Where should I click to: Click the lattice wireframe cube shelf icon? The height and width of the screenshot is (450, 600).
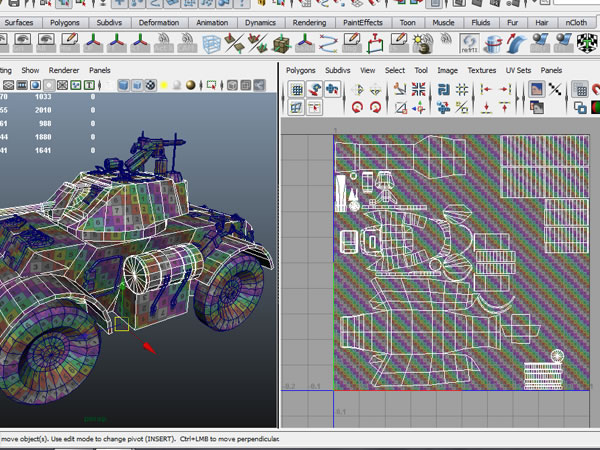(211, 44)
